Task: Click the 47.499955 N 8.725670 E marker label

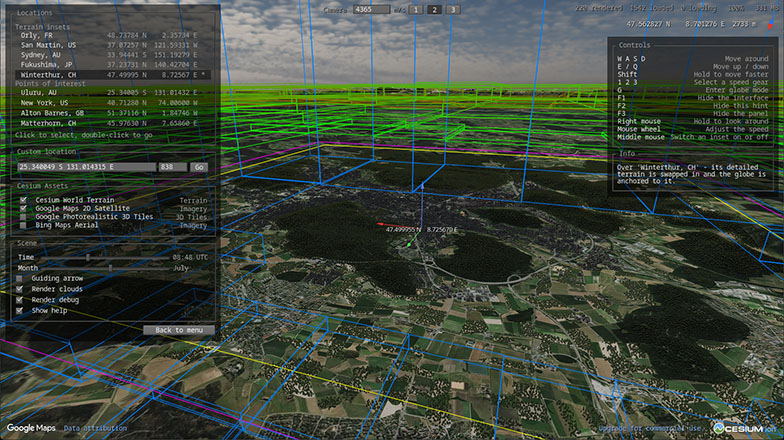Action: pyautogui.click(x=422, y=230)
